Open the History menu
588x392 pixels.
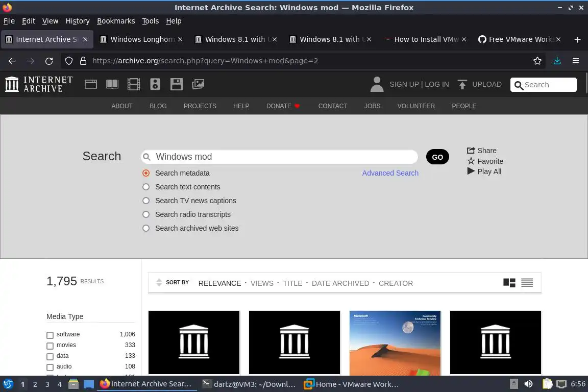78,21
